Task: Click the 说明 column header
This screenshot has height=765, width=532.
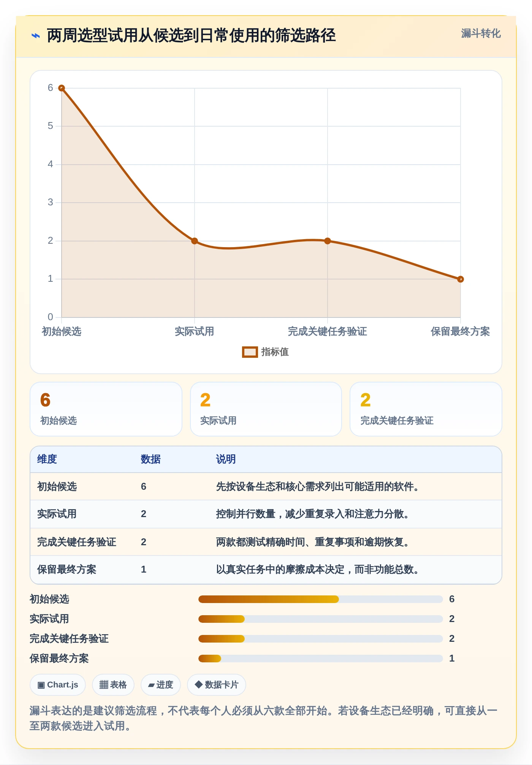Action: coord(226,459)
